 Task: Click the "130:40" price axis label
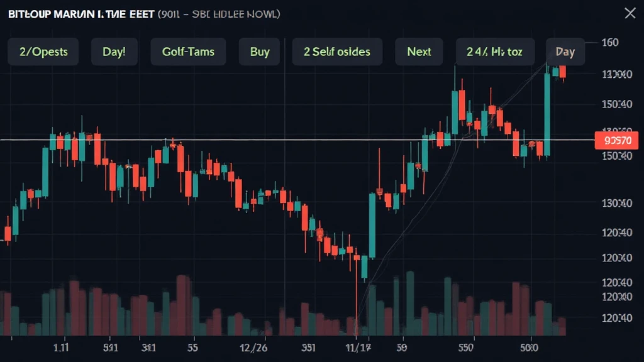616,203
